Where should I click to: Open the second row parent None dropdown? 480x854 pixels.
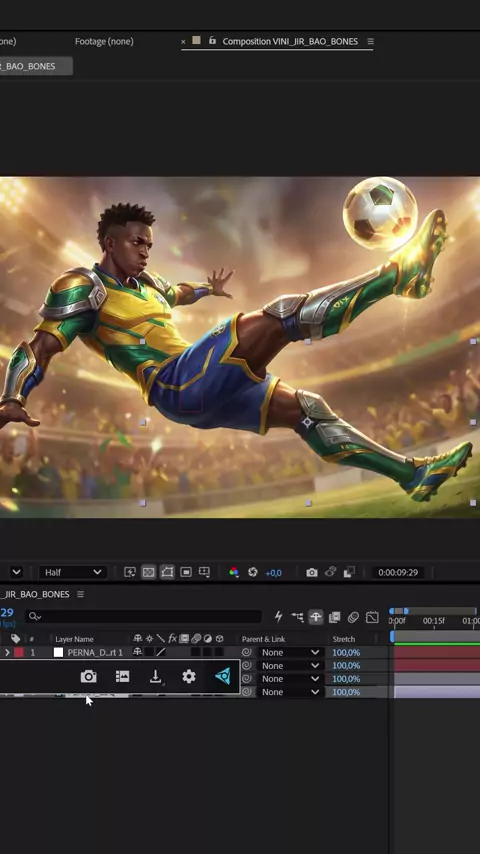290,666
